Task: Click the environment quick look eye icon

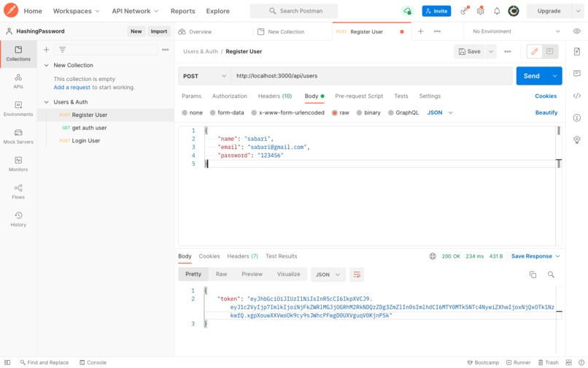Action: pos(577,31)
